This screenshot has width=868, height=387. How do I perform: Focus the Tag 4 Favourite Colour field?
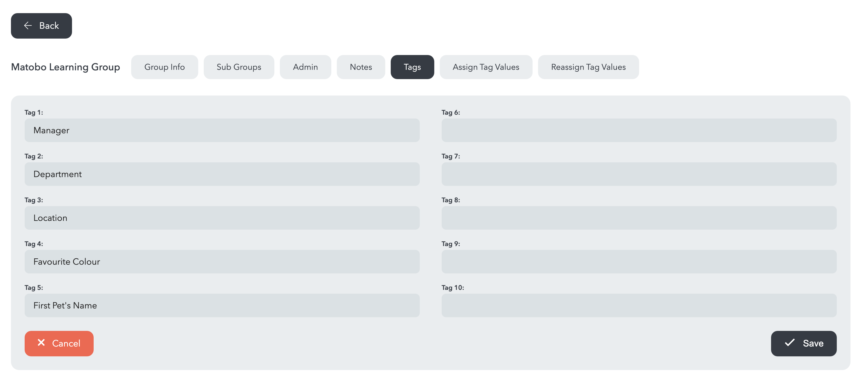point(222,262)
